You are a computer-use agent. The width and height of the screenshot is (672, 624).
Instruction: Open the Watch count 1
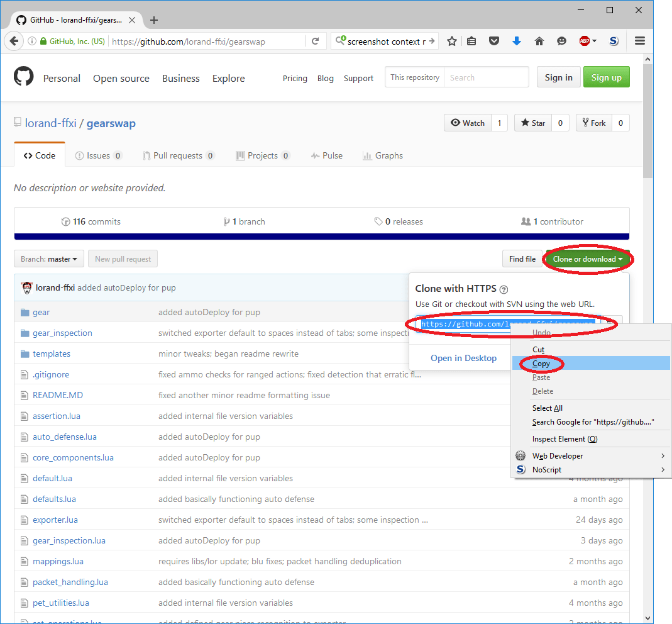tap(499, 123)
